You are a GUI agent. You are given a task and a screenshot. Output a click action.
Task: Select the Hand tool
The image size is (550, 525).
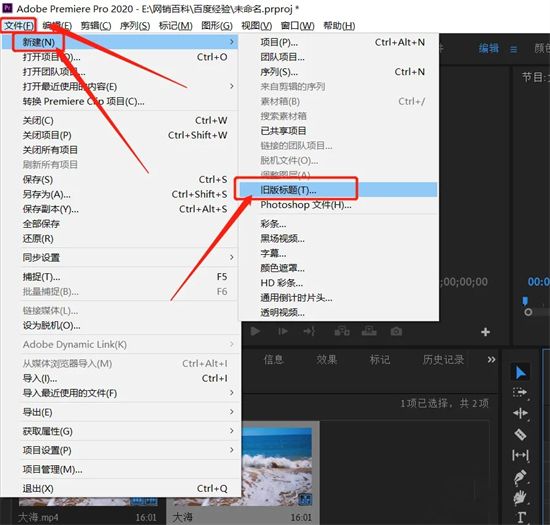521,498
